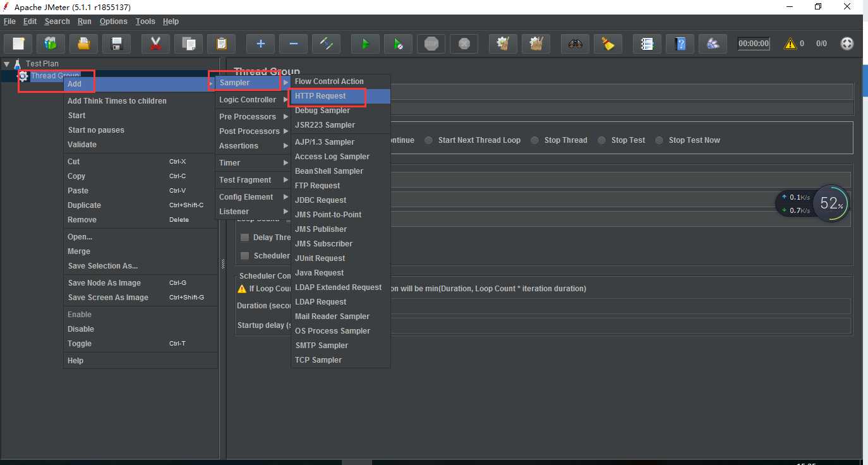Collapse the Test Plan tree node arrow
Image resolution: width=868 pixels, height=465 pixels.
click(6, 64)
